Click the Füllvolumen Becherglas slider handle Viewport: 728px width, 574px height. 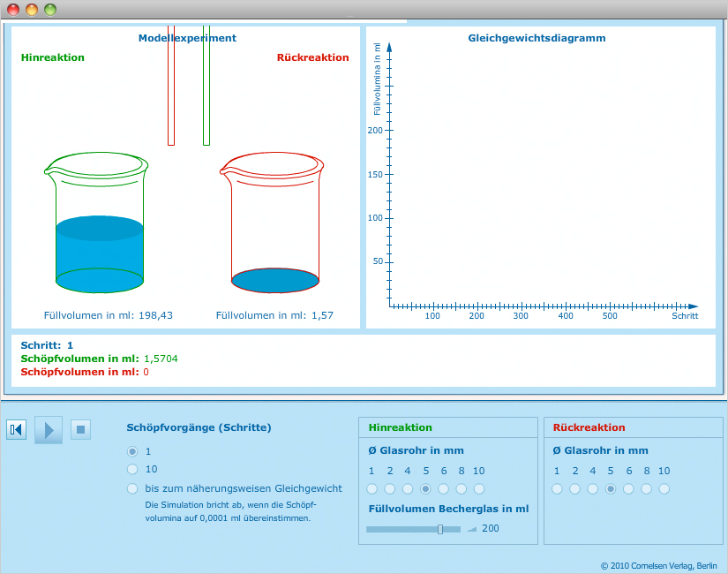coord(440,529)
